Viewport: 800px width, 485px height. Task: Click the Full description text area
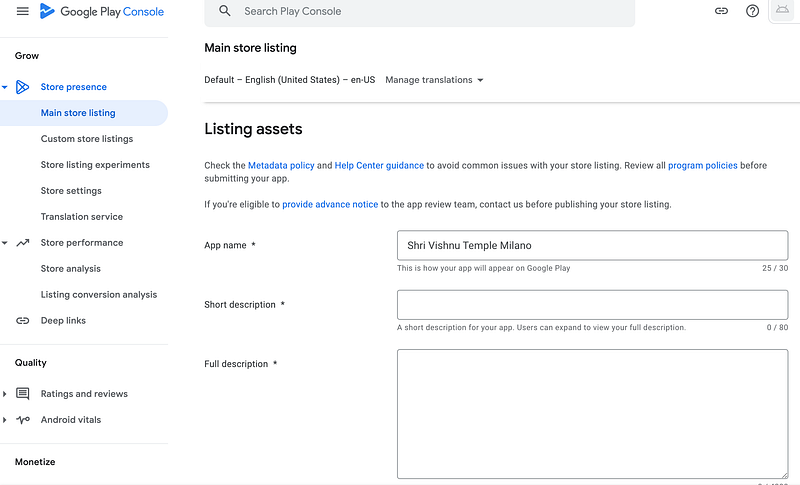point(592,414)
